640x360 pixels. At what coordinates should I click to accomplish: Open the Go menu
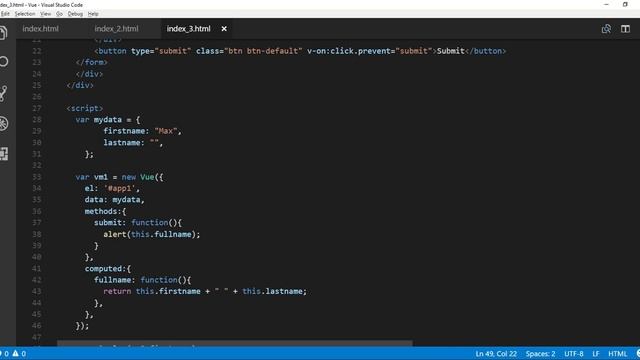tap(59, 14)
